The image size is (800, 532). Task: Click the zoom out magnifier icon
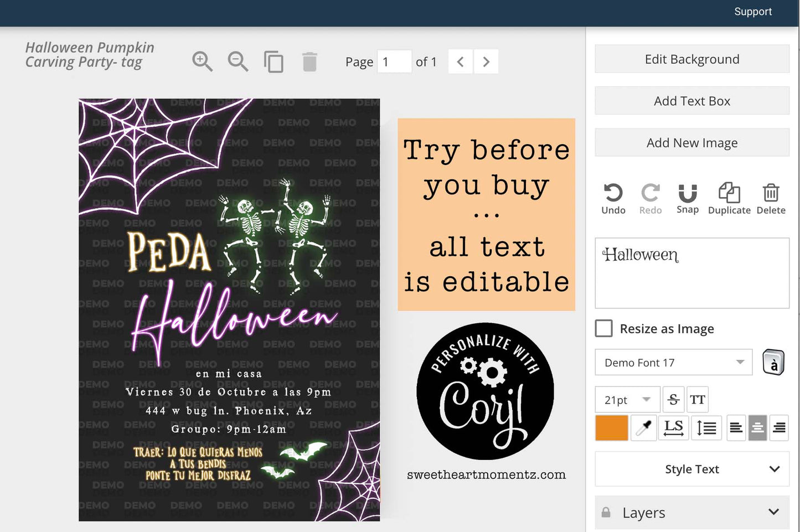click(x=238, y=61)
